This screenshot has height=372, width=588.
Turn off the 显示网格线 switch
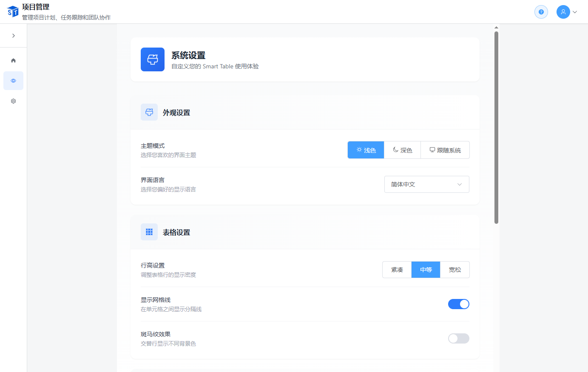[459, 304]
